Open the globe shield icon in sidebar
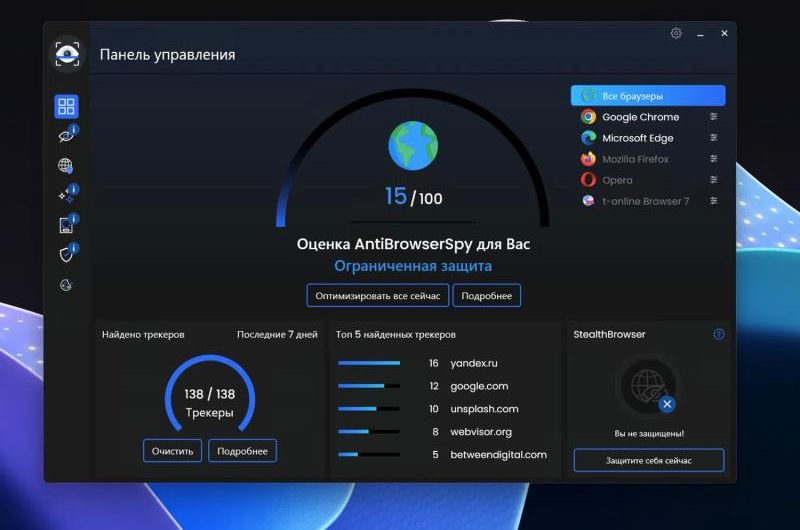The width and height of the screenshot is (800, 530). [x=65, y=165]
